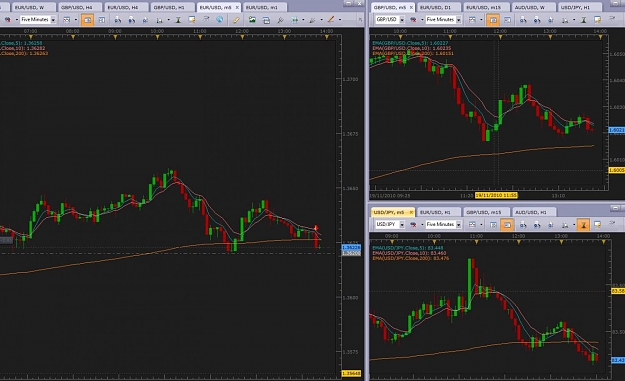Select the line drawing pencil tool
Viewport: 625px width, 381px height.
tap(331, 19)
